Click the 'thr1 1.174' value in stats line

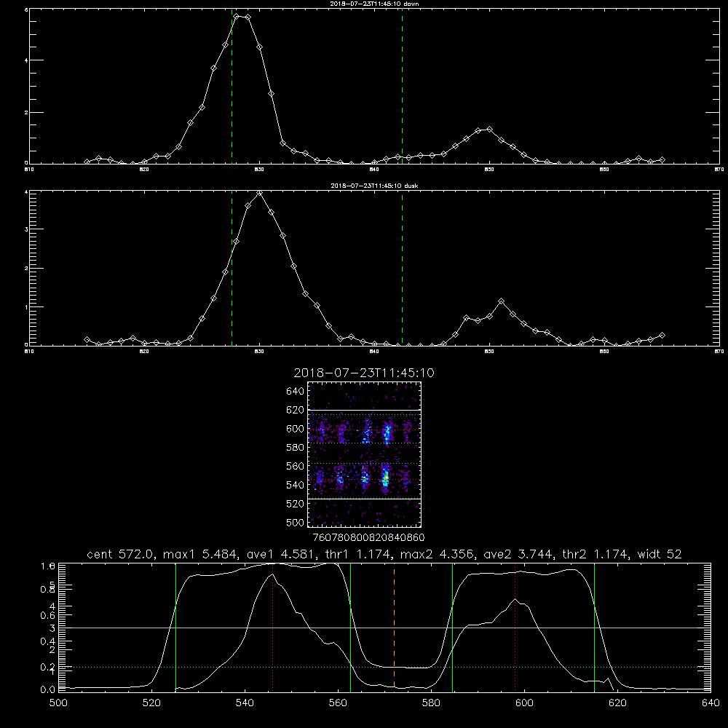pos(360,554)
